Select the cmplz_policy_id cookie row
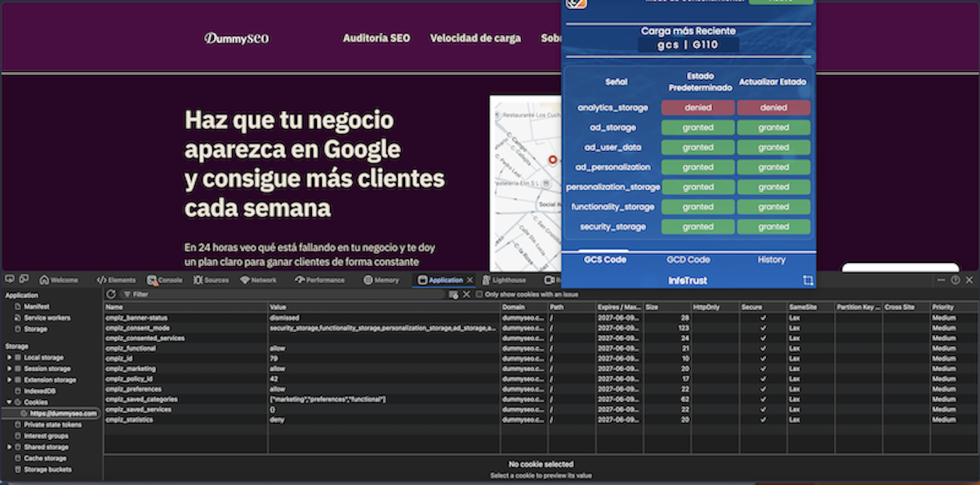The width and height of the screenshot is (980, 485). pyautogui.click(x=541, y=379)
